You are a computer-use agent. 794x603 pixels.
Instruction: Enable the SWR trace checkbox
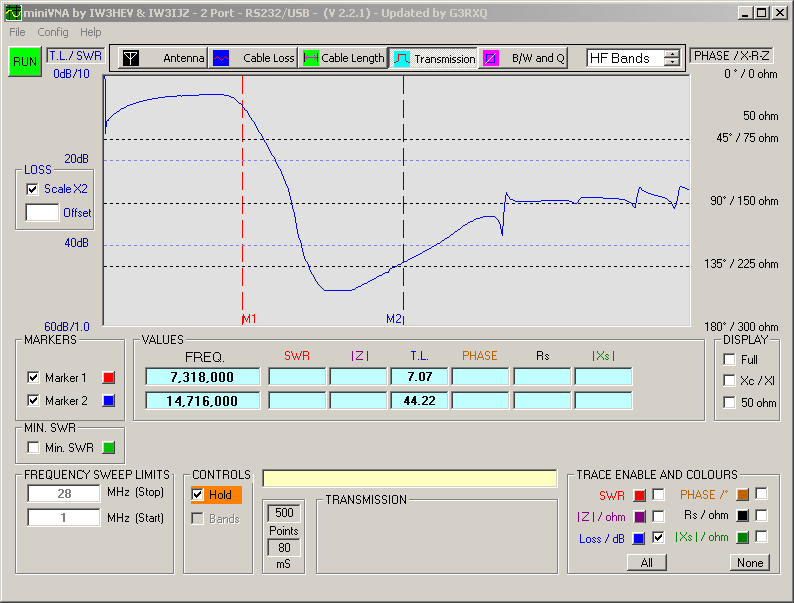pyautogui.click(x=658, y=494)
